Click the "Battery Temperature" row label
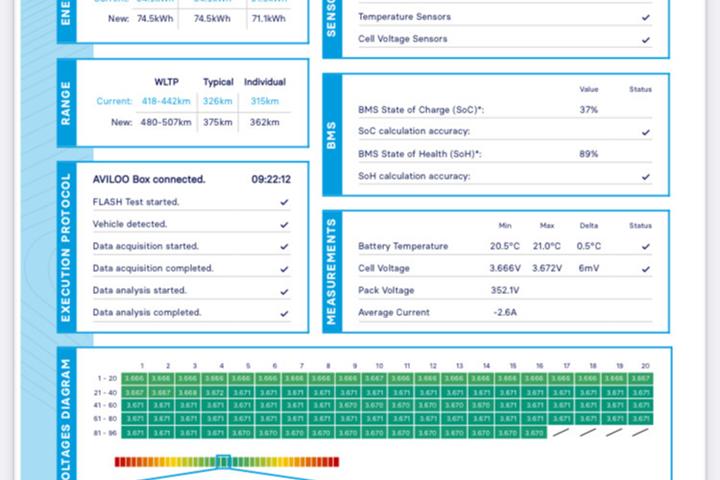The height and width of the screenshot is (480, 720). click(x=403, y=246)
